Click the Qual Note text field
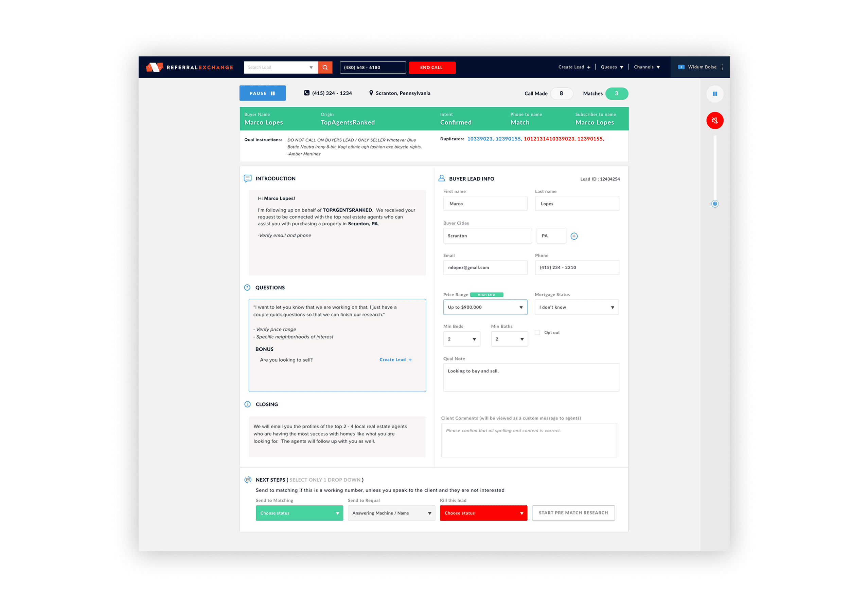The width and height of the screenshot is (868, 608). click(x=531, y=377)
